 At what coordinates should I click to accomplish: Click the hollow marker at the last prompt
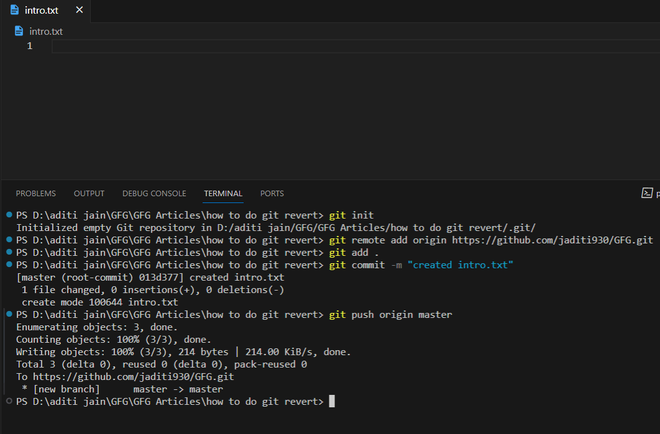click(x=9, y=401)
